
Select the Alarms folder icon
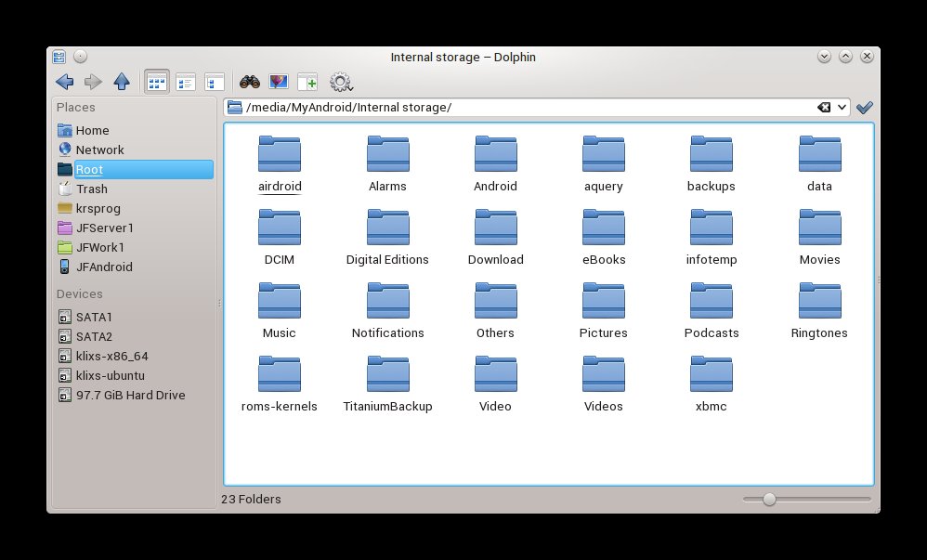[388, 154]
